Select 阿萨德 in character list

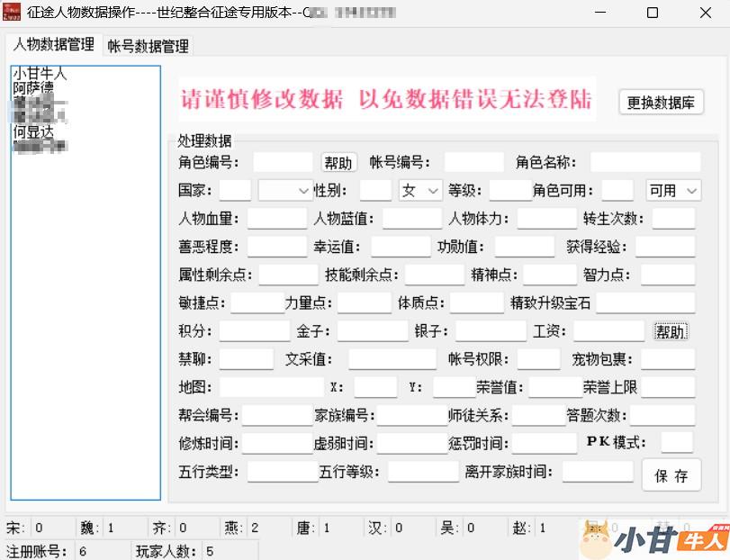(x=33, y=88)
